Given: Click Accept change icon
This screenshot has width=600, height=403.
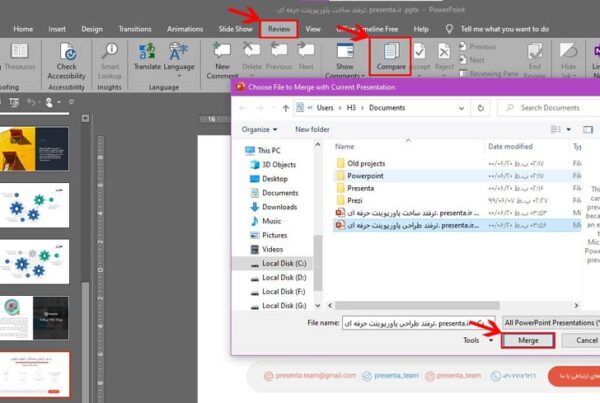Looking at the screenshot, I should tap(420, 57).
